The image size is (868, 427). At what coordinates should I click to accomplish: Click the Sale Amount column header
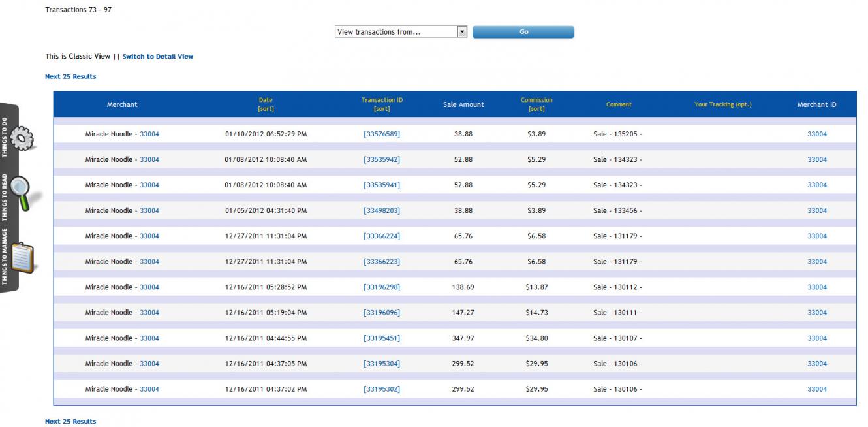463,104
